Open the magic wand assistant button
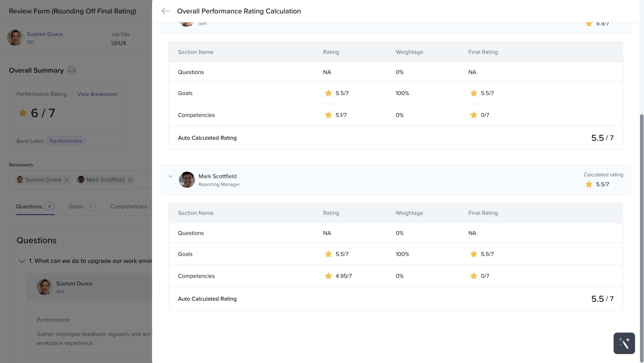The image size is (644, 363). [624, 343]
